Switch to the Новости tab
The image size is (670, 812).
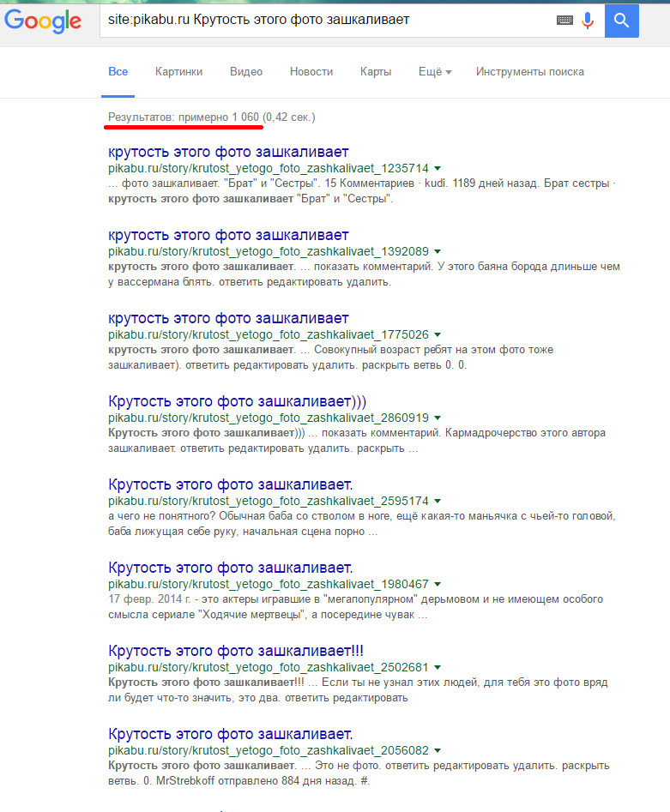coord(311,71)
